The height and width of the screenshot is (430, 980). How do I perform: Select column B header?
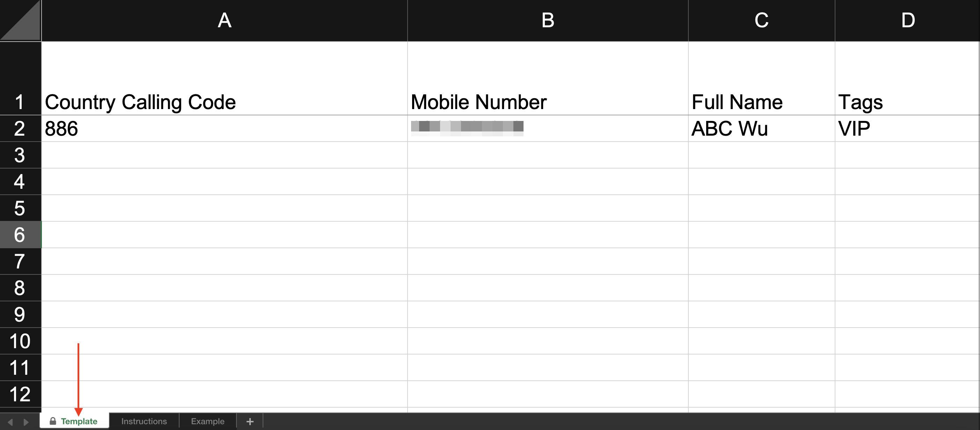point(548,20)
